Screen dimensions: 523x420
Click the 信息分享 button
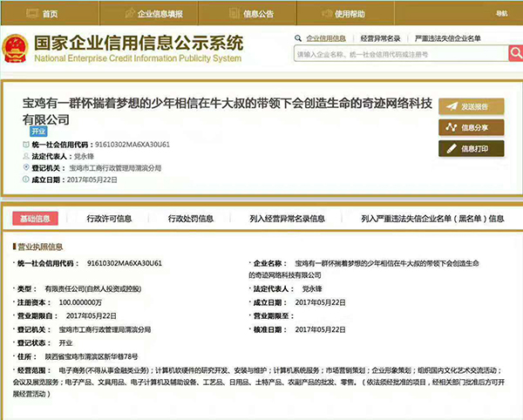pyautogui.click(x=471, y=127)
